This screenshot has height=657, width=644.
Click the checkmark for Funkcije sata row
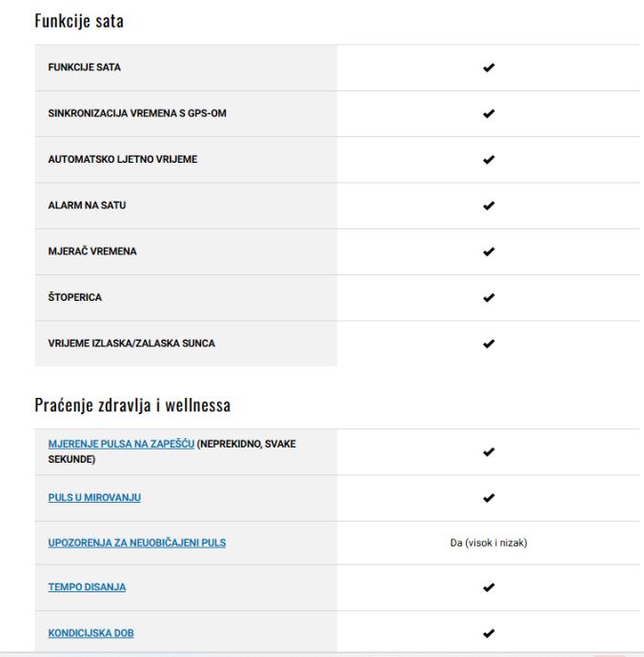[x=488, y=69]
